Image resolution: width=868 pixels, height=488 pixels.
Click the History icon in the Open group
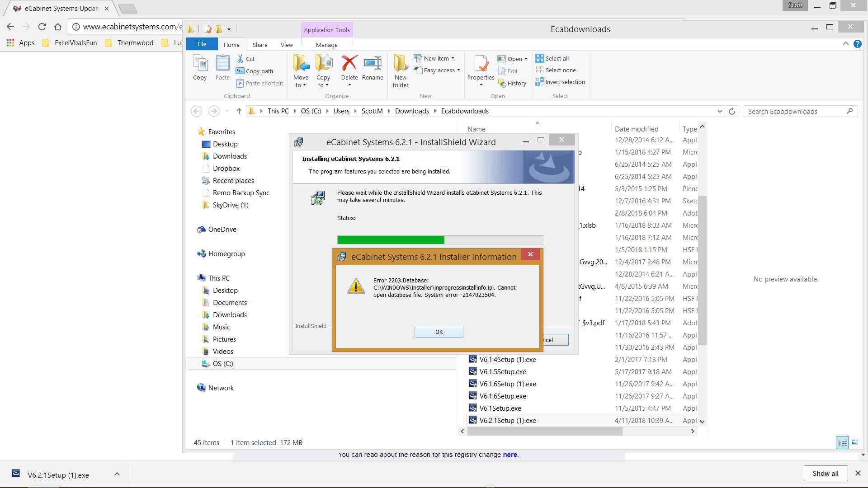(512, 83)
